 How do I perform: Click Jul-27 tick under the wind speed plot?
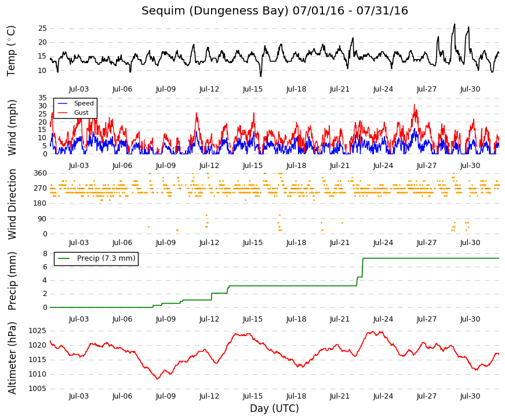coord(426,166)
